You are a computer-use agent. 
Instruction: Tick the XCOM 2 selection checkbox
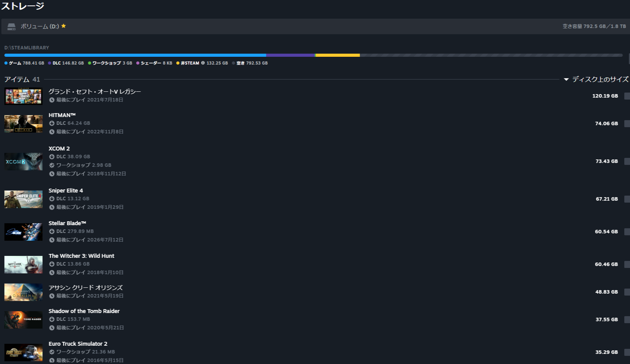627,161
